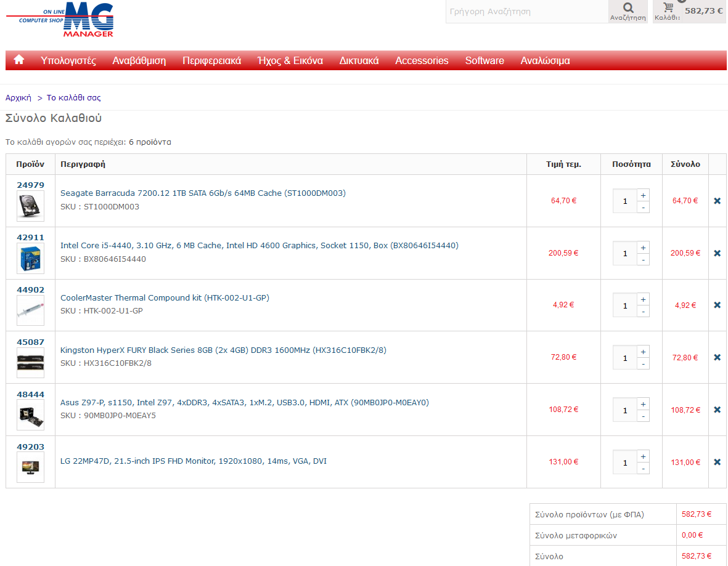Screen dimensions: 728x566
Task: Decrease quantity of Asus Z97-P
Action: coord(643,416)
